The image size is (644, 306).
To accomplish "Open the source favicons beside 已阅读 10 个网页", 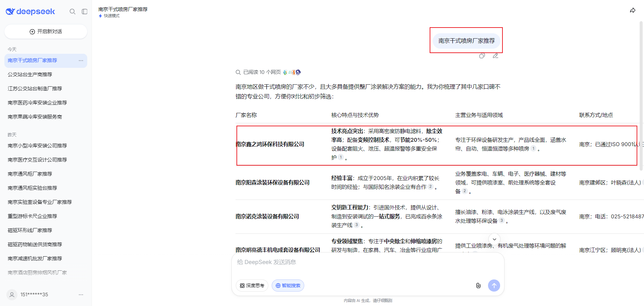I will pos(292,72).
